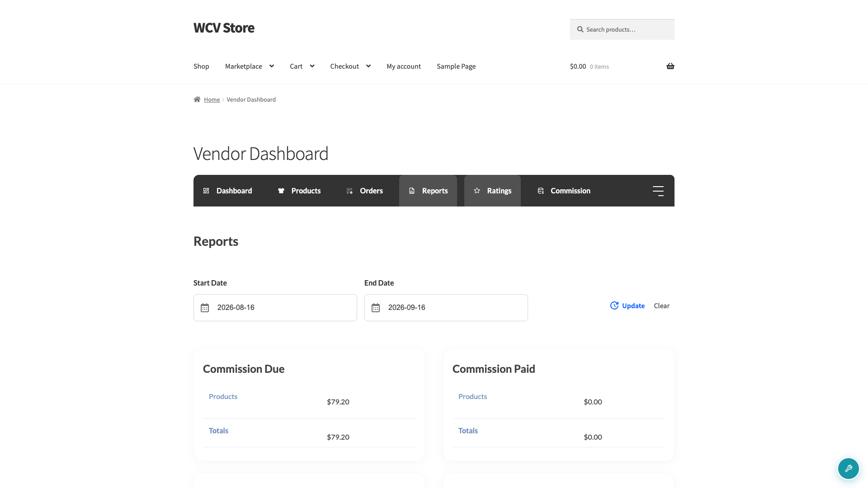Click the home breadcrumb icon
Screen dimensions: 868x488
[x=197, y=99]
